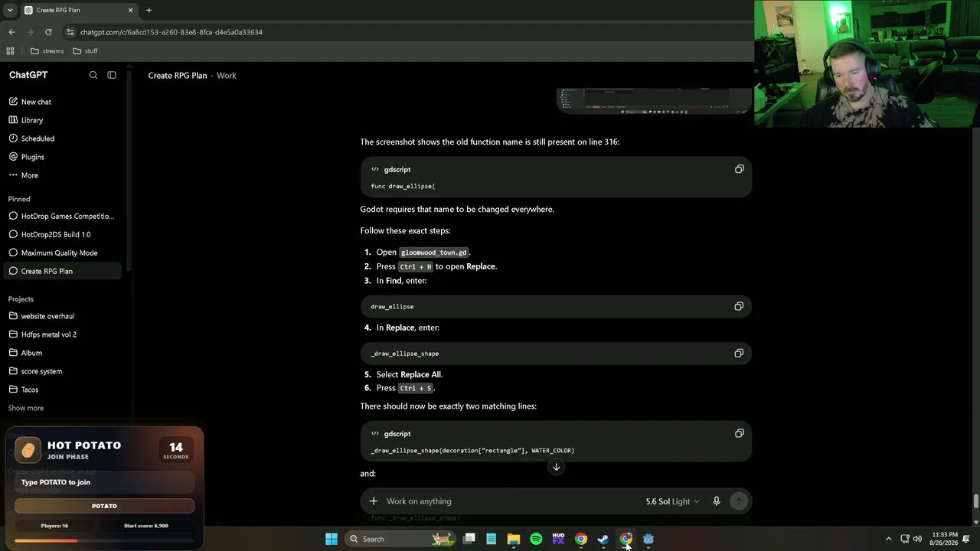This screenshot has width=980, height=551.
Task: Open the Windows Start menu
Action: coord(332,539)
